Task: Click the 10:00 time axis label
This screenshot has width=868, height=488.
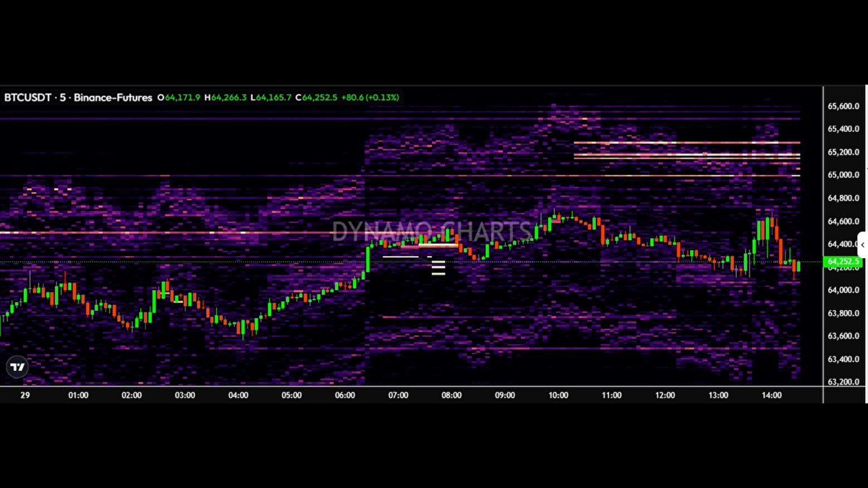Action: point(558,395)
